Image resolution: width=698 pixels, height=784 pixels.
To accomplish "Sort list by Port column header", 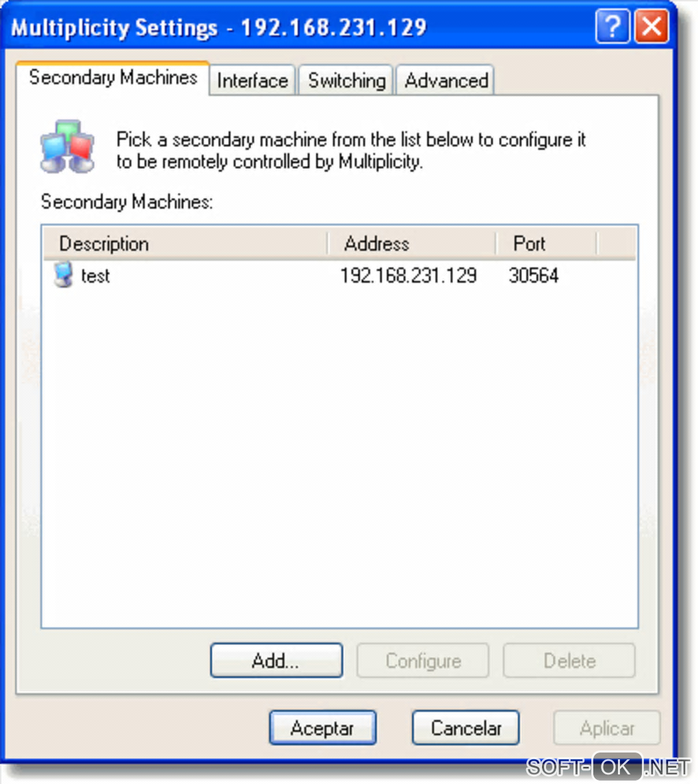I will coord(547,244).
